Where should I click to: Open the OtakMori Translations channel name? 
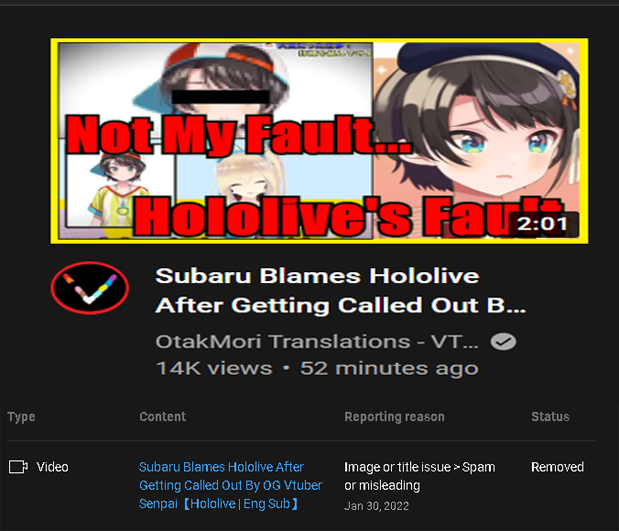[317, 341]
